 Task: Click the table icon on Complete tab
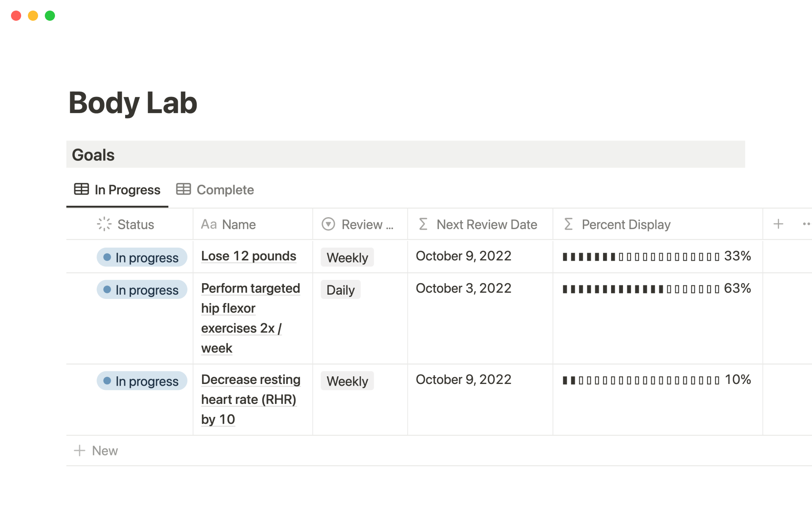pyautogui.click(x=184, y=189)
